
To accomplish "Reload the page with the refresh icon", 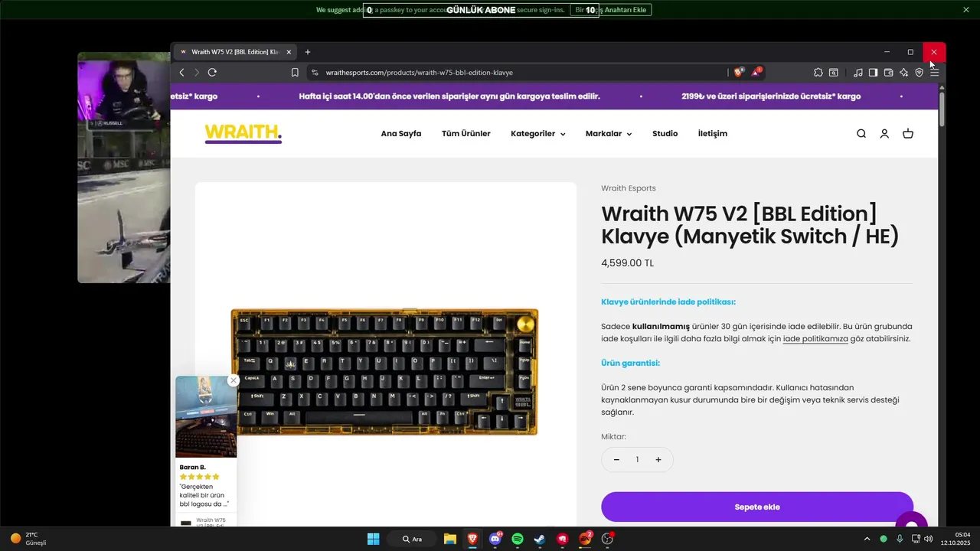I will pyautogui.click(x=212, y=73).
